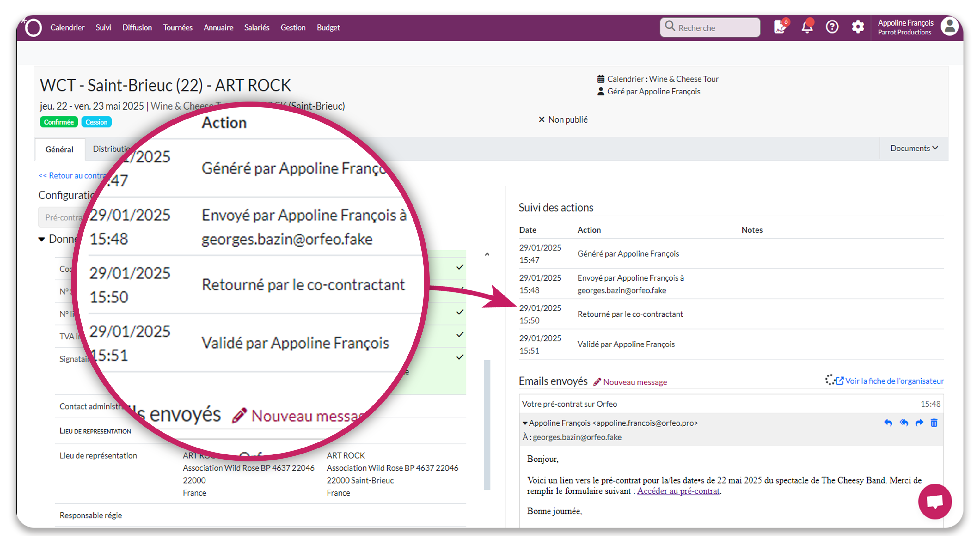Viewport: 980px width, 536px height.
Task: Open the Calendrier menu
Action: (x=67, y=27)
